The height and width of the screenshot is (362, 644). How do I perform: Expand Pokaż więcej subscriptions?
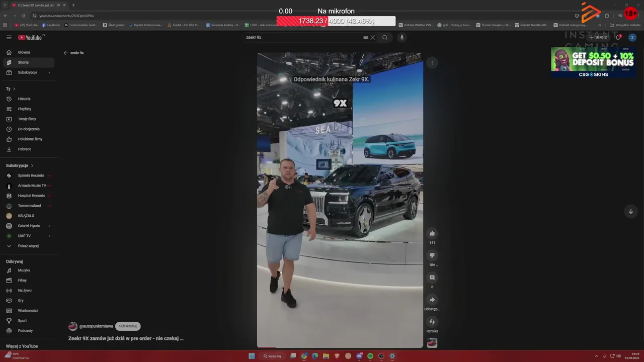click(29, 246)
